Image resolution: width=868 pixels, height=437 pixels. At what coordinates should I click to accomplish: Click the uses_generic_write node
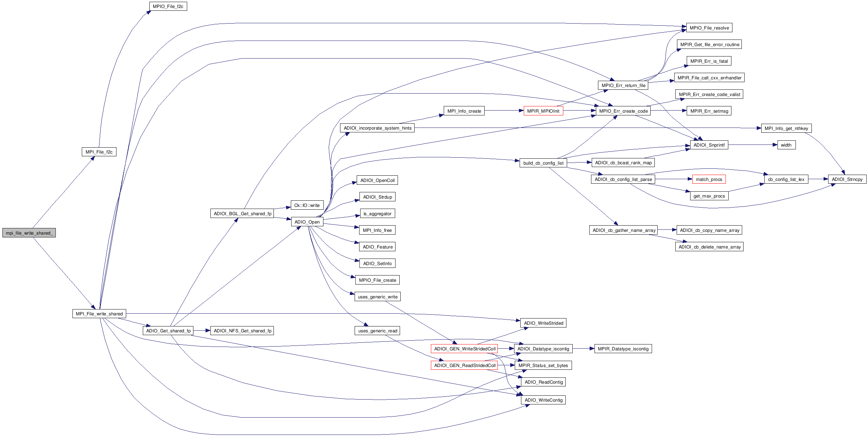click(377, 297)
